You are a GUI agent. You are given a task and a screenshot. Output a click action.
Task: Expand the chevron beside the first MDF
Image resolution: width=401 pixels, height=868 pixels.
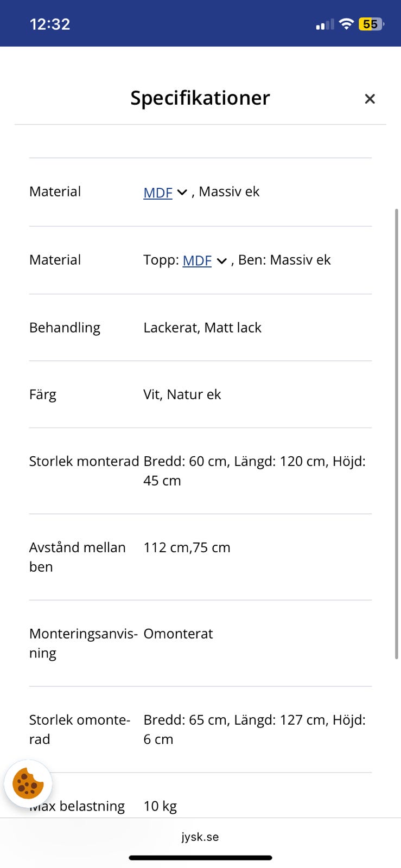pyautogui.click(x=182, y=193)
